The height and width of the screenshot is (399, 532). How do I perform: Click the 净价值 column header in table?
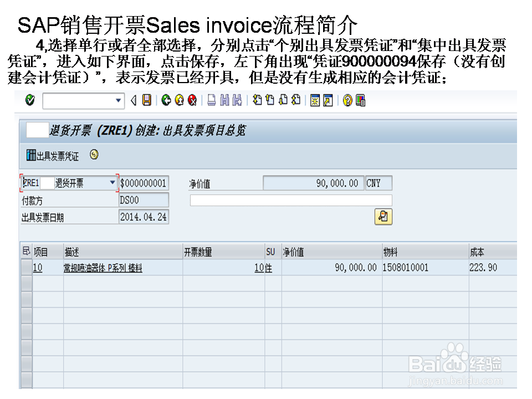(x=332, y=252)
